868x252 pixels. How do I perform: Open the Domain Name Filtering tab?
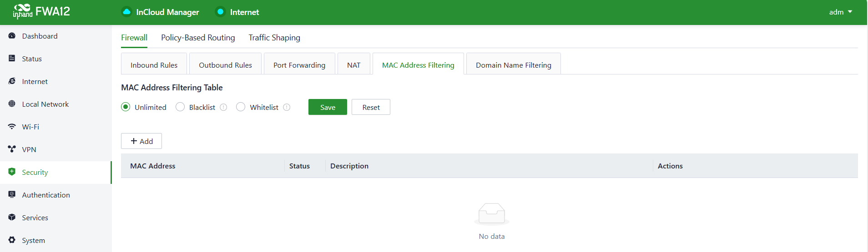[x=513, y=65]
